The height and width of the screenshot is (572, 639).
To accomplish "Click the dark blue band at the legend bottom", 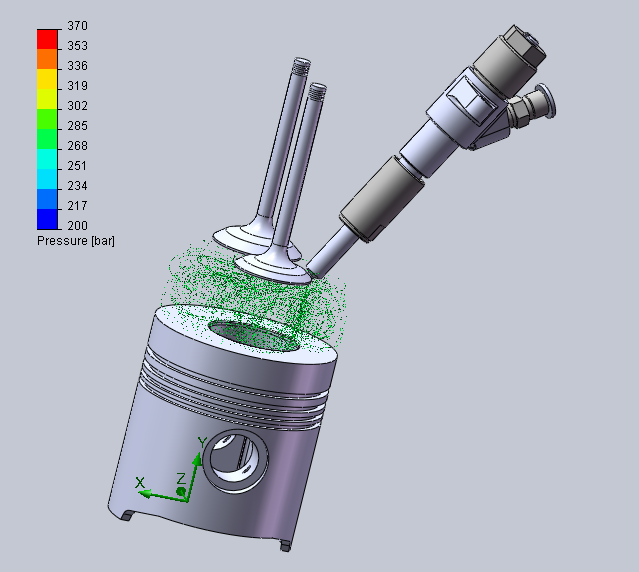I will coord(47,219).
